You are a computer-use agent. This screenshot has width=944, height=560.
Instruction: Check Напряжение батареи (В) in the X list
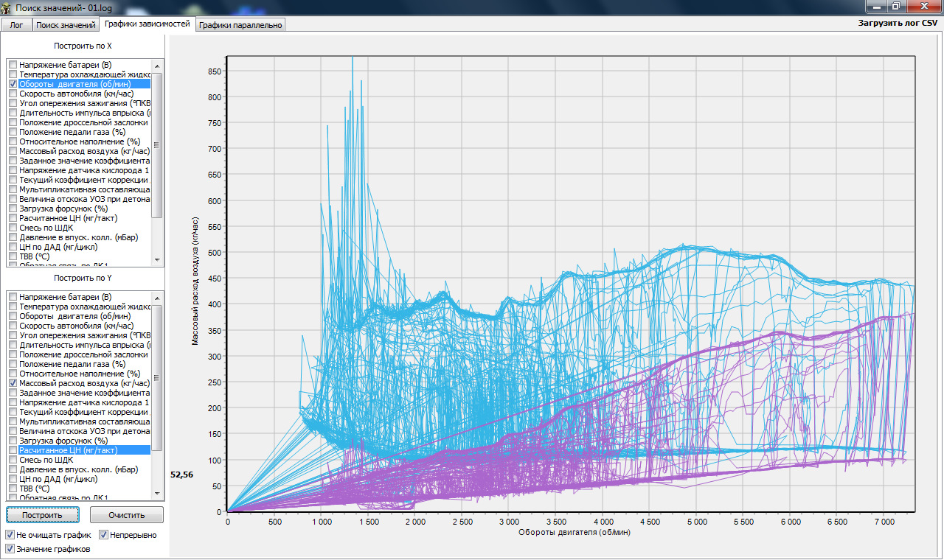tap(13, 65)
